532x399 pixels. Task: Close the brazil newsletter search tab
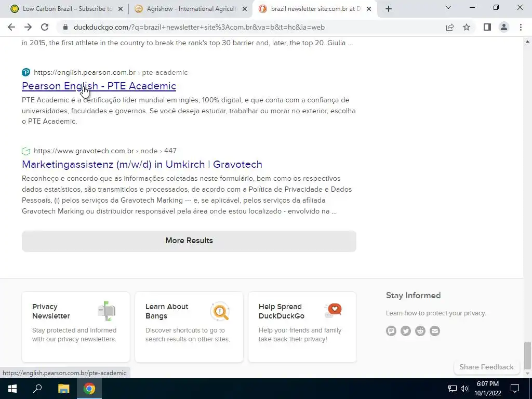[x=369, y=9]
